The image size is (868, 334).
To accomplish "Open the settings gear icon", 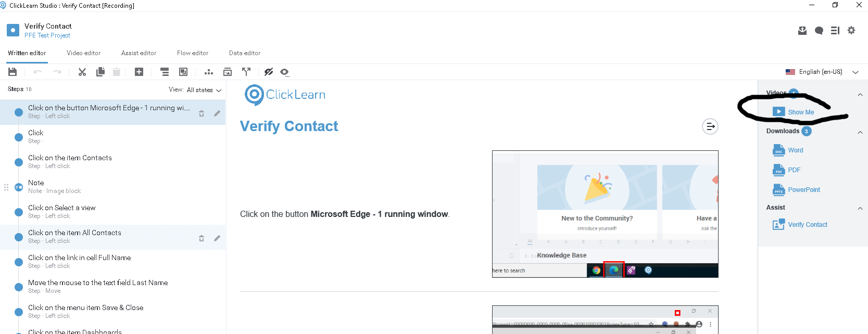I will (851, 30).
